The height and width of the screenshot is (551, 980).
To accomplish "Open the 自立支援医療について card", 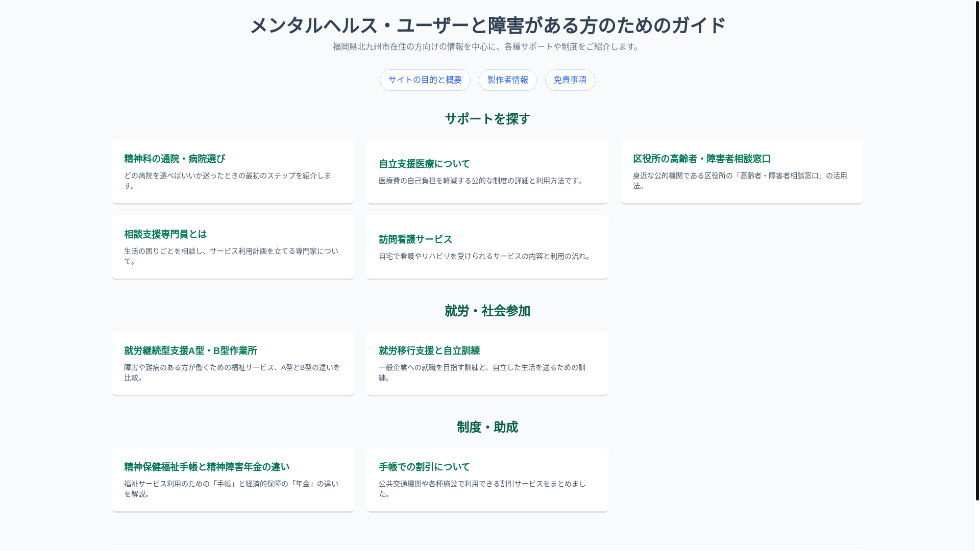I will tap(487, 171).
